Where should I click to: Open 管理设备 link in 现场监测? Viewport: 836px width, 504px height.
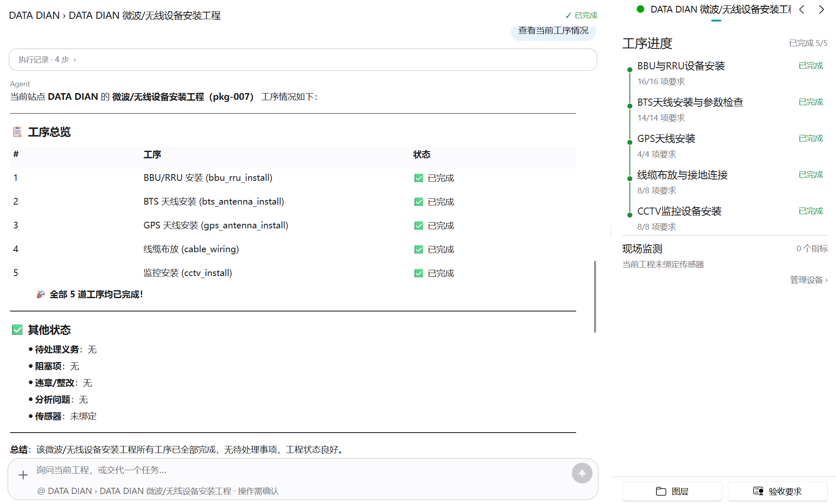click(x=808, y=280)
